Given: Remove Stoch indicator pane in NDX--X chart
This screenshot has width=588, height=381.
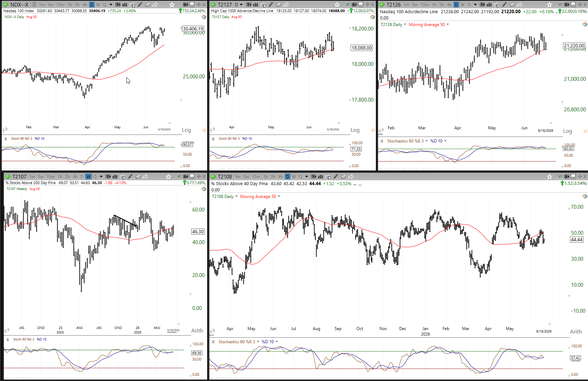Looking at the screenshot, I should click(x=6, y=139).
